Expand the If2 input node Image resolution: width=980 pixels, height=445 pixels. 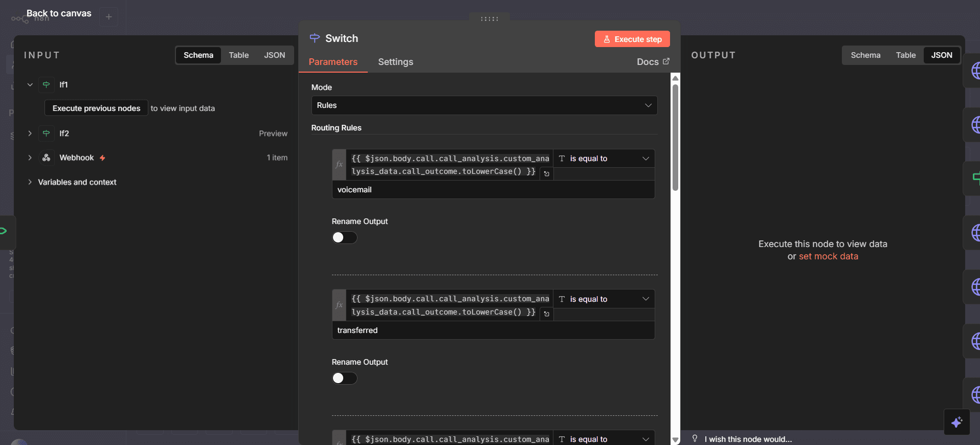tap(30, 133)
